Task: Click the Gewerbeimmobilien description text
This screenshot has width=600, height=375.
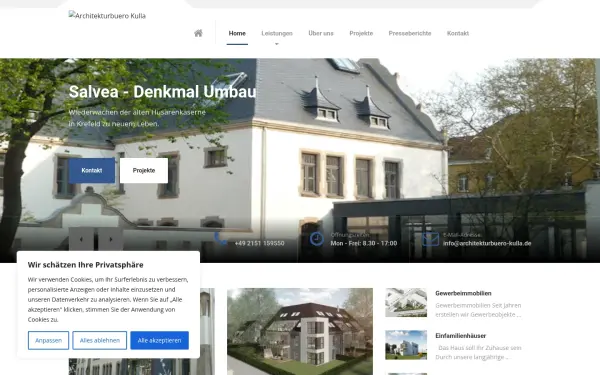Action: click(x=478, y=310)
